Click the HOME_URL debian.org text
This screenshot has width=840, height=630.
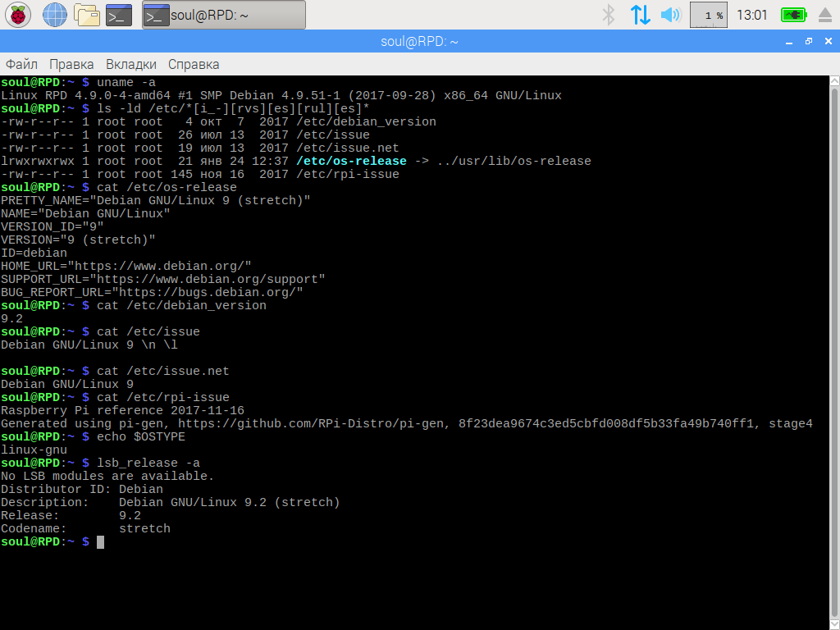pyautogui.click(x=160, y=267)
